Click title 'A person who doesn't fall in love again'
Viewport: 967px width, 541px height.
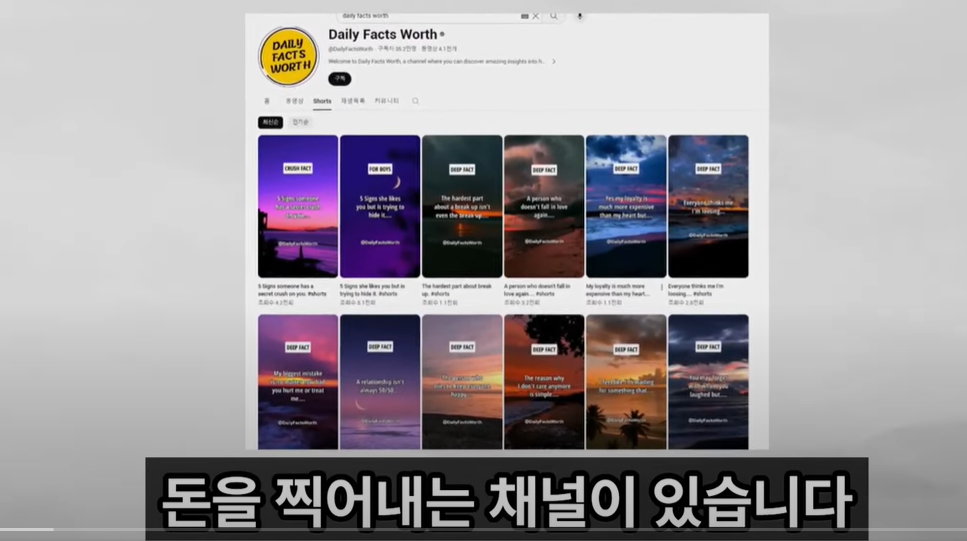(537, 290)
